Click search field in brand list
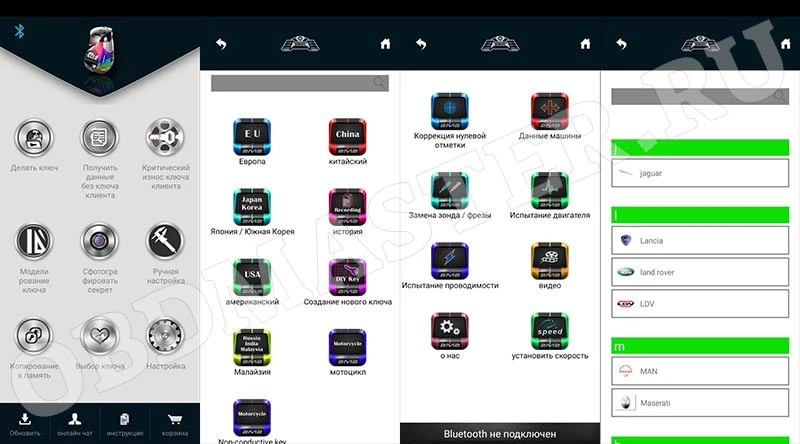Screen dimensions: 800x444 coord(700,96)
